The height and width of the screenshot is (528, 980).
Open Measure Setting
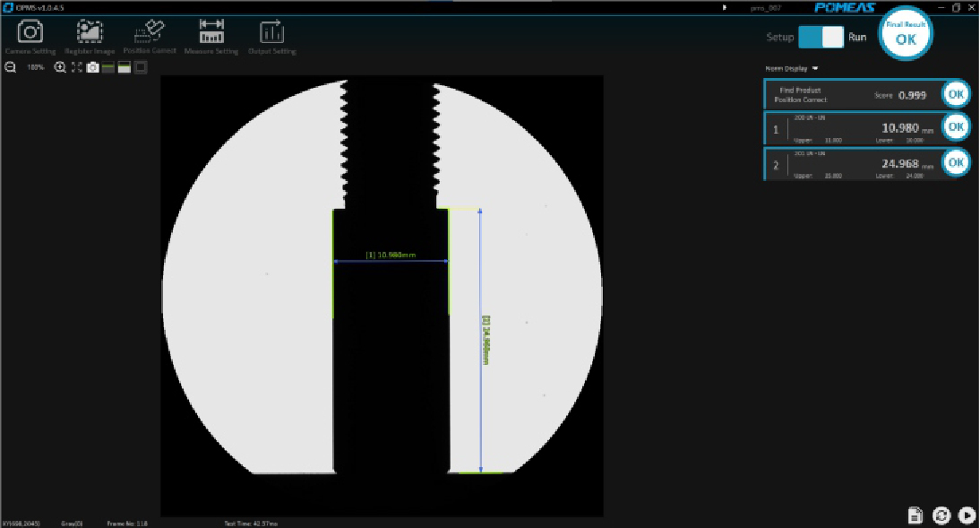pyautogui.click(x=211, y=37)
